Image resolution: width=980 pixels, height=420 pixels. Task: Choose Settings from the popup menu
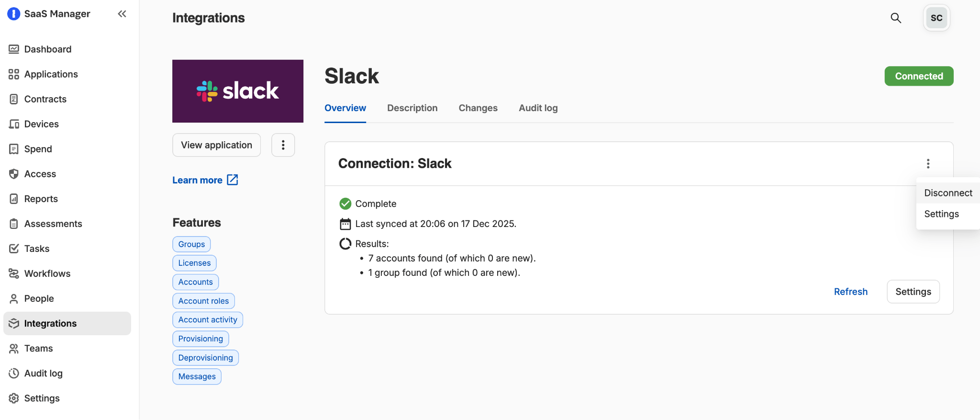948,214
